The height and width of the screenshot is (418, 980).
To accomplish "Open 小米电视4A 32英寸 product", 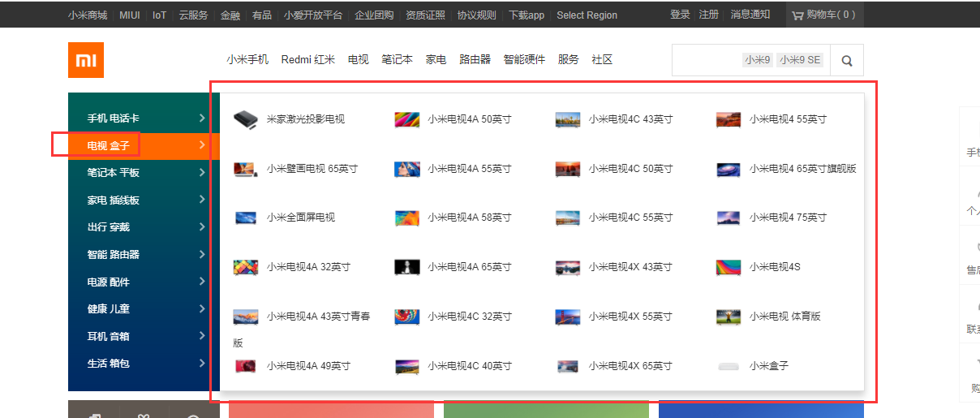I will tap(308, 267).
